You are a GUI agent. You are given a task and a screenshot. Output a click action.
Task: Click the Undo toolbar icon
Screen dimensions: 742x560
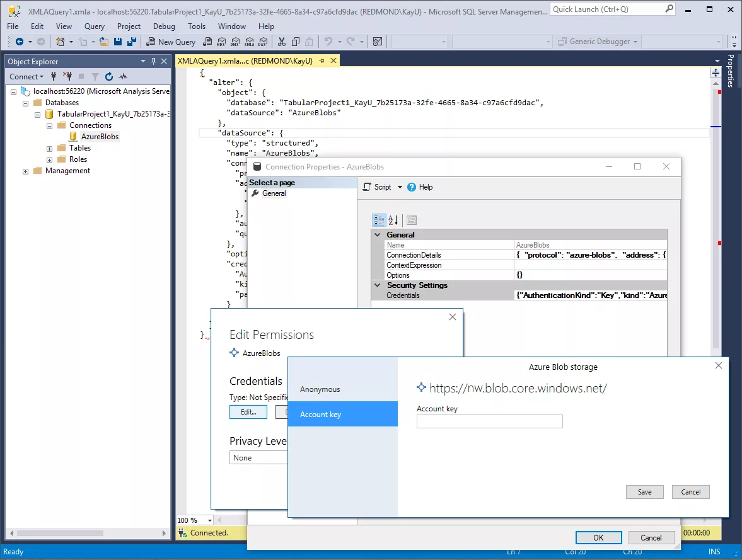coord(328,42)
